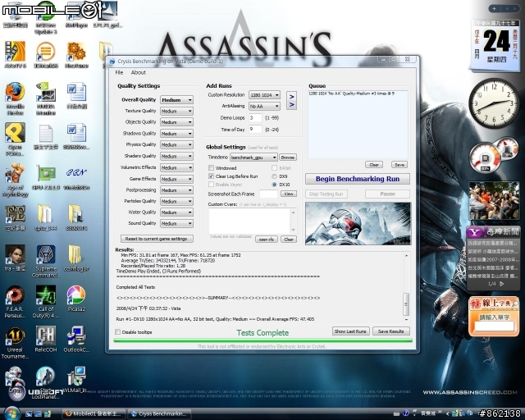Image resolution: width=525 pixels, height=420 pixels.
Task: Select the DX10 radio button
Action: coord(274,185)
